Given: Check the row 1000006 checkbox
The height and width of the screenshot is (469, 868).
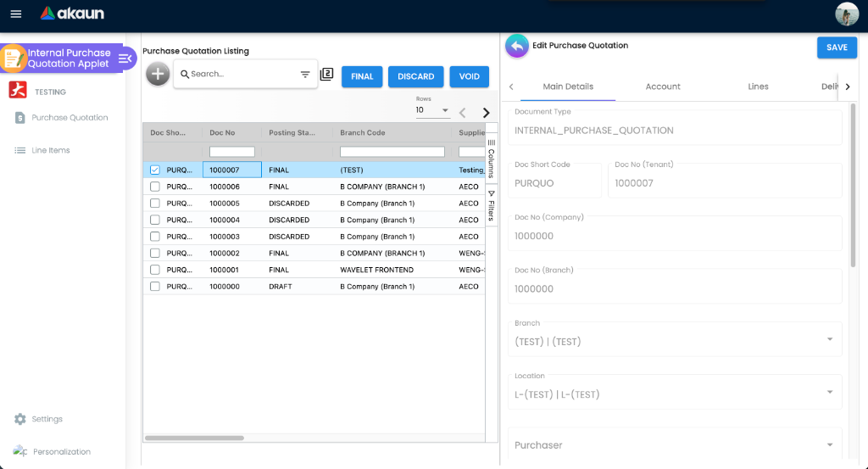Looking at the screenshot, I should coord(155,187).
